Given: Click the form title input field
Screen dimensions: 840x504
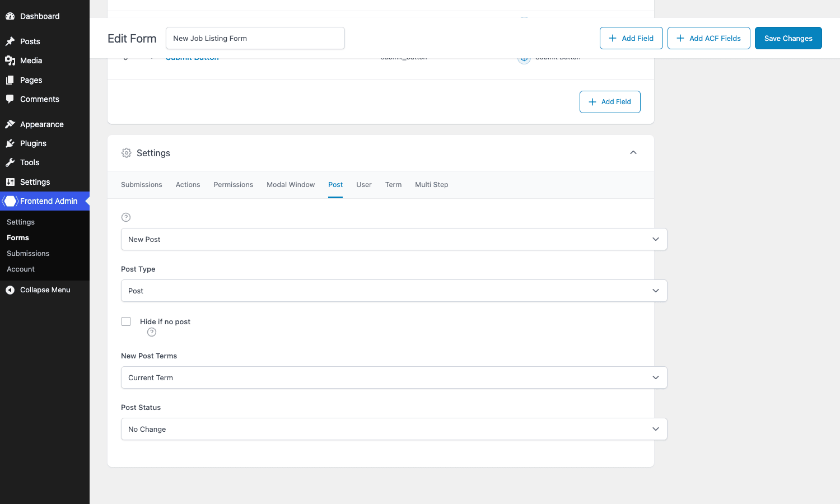Looking at the screenshot, I should 255,38.
